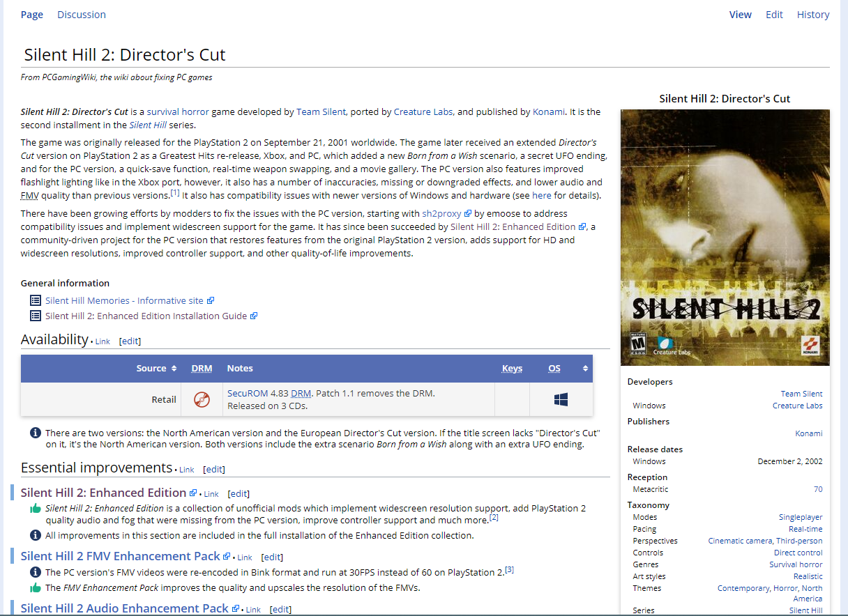Open Direct control link

[798, 553]
